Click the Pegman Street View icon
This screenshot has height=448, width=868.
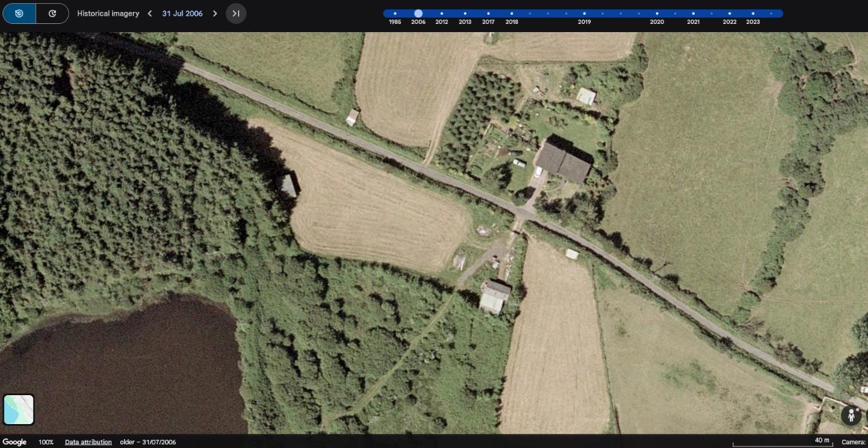tap(852, 415)
